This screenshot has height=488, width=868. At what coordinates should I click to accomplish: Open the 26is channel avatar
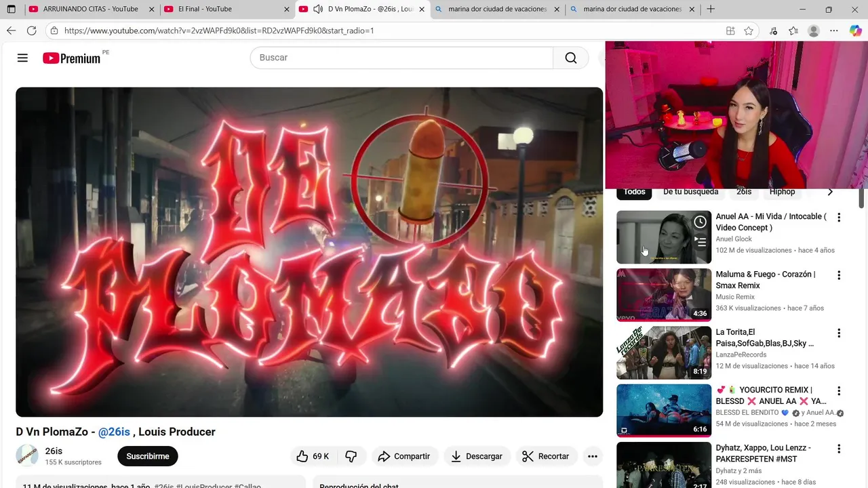click(27, 455)
